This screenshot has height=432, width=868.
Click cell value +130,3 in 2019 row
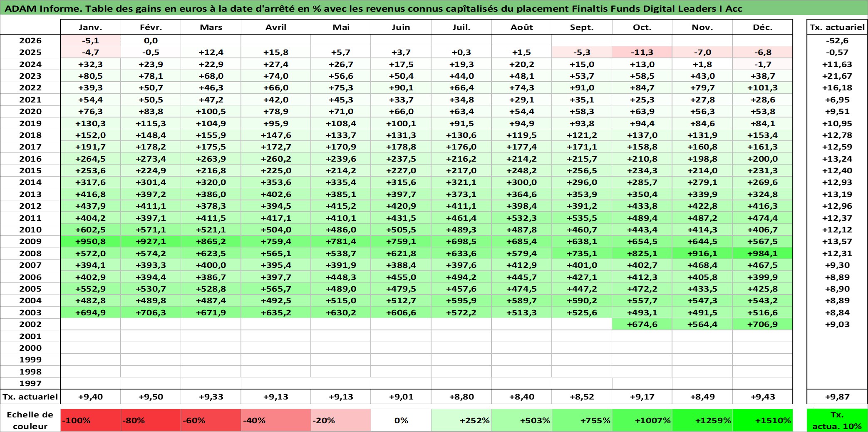pos(90,123)
